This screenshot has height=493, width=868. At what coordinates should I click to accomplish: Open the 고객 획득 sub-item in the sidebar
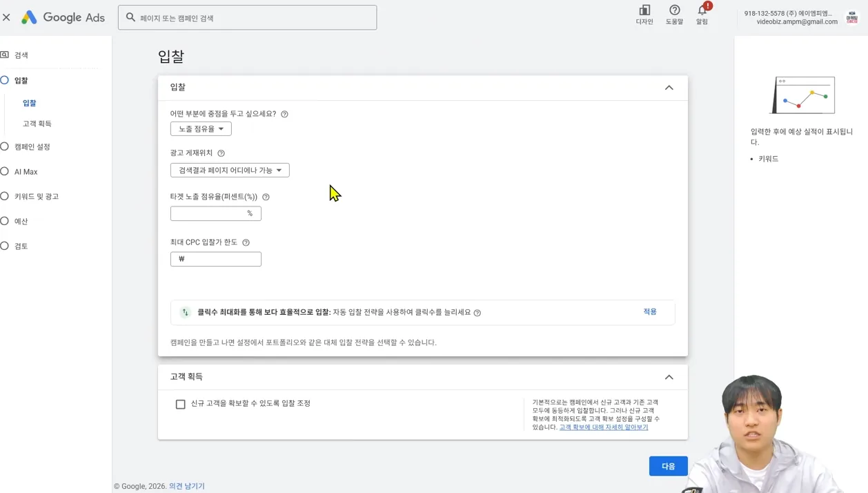click(37, 124)
